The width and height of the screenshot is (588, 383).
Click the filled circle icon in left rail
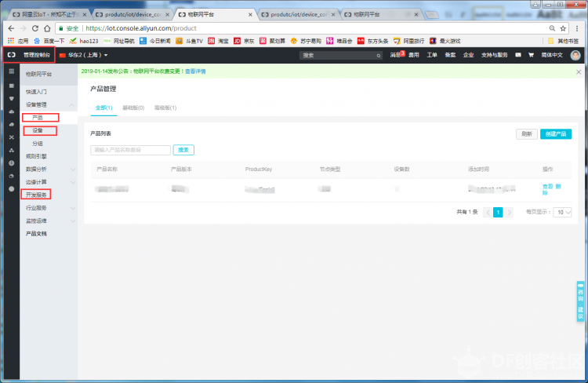(11, 189)
